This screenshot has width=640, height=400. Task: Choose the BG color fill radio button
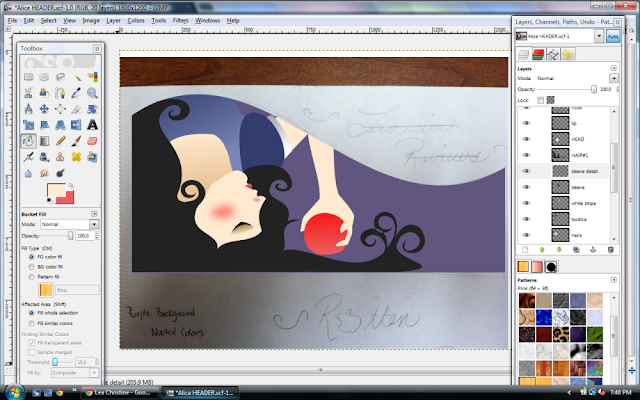pyautogui.click(x=31, y=267)
